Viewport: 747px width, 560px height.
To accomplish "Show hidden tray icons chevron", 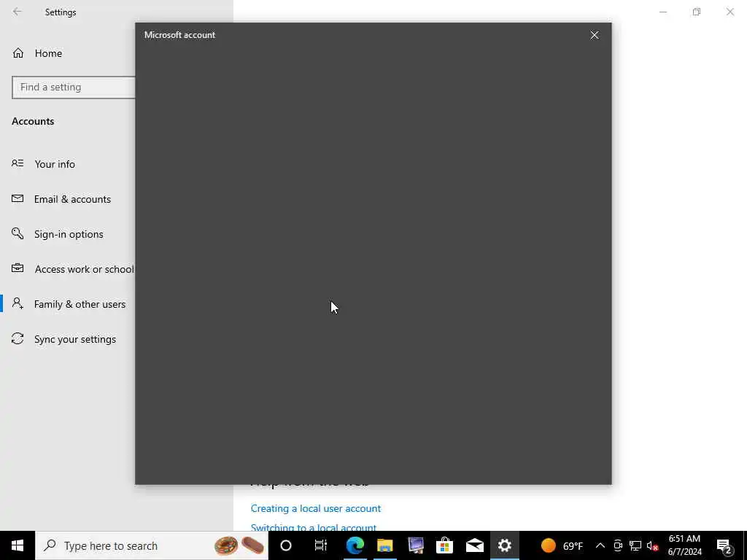I will click(x=600, y=545).
